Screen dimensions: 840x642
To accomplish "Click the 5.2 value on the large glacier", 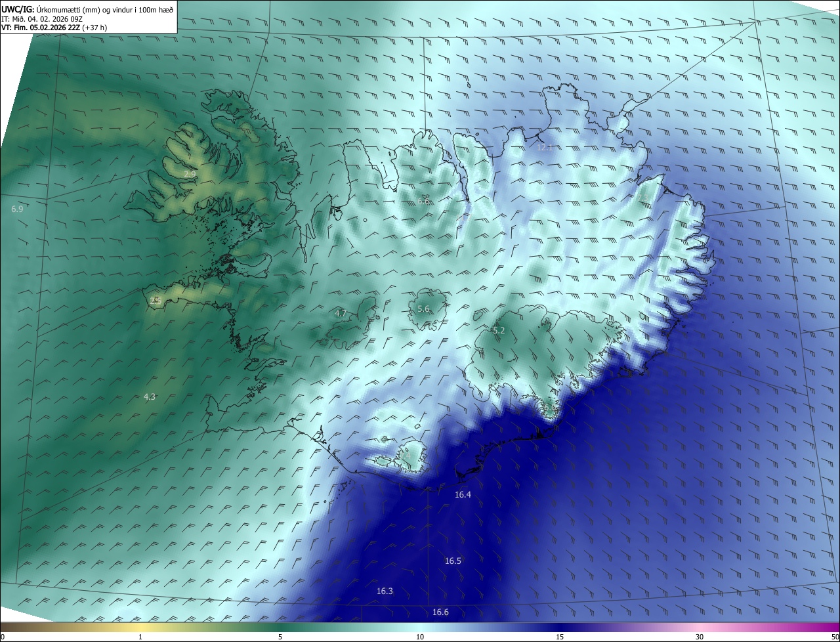I will [499, 330].
